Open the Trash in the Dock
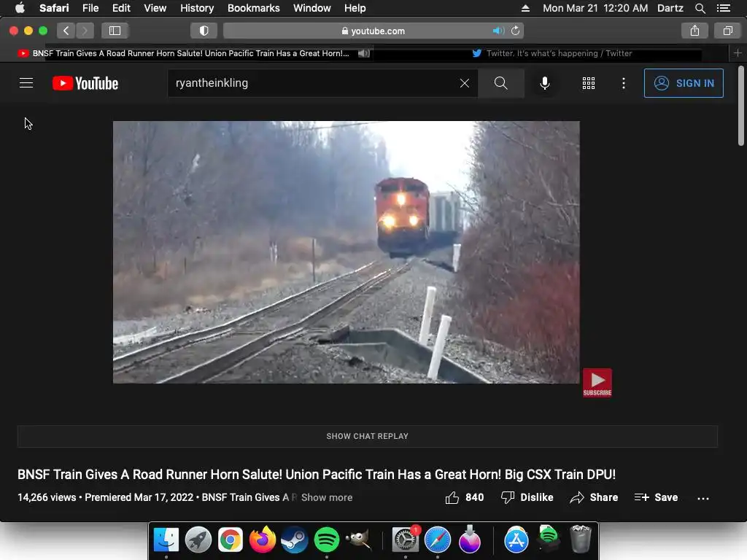The image size is (747, 560). [x=580, y=539]
